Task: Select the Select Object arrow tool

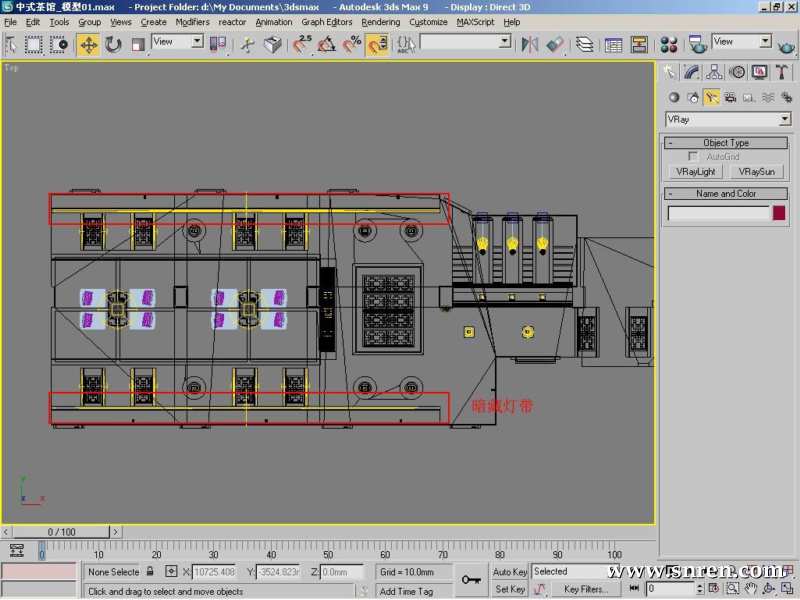Action: tap(11, 45)
